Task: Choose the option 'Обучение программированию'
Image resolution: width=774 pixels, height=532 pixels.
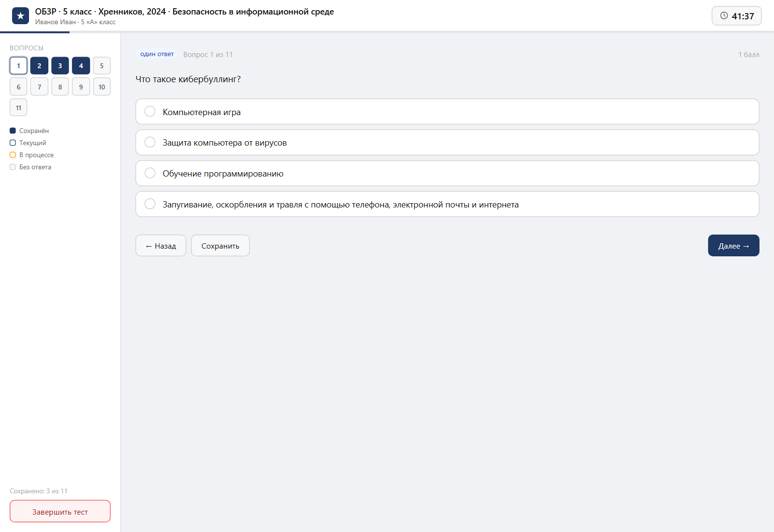Action: click(447, 174)
